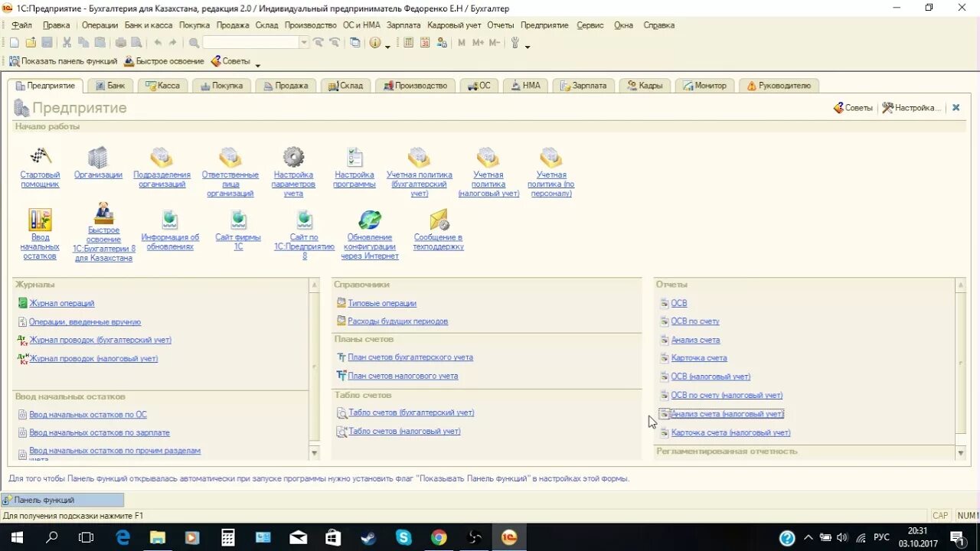Open Skype from the Windows taskbar
Viewport: 980px width, 551px height.
point(403,537)
